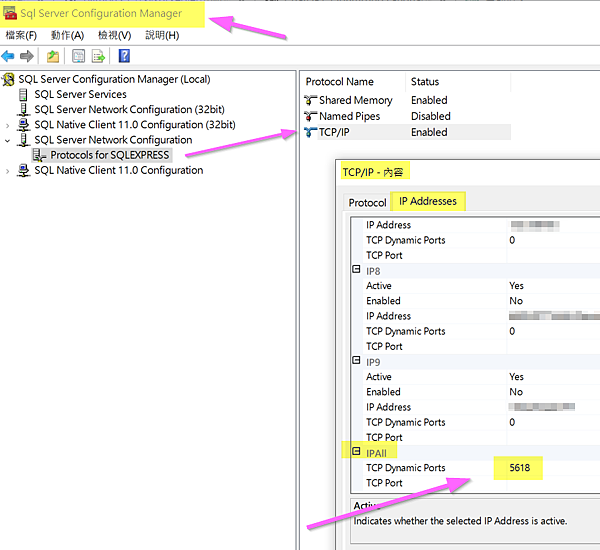Click the icon beside SQL Server Network Configuration (32bit)
Viewport: 600px width, 550px height.
click(23, 109)
